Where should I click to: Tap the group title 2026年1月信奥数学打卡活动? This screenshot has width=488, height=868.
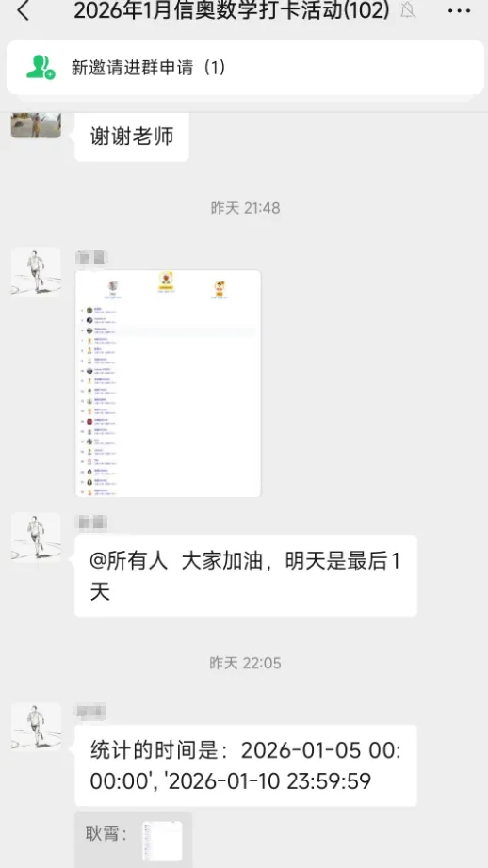(232, 10)
